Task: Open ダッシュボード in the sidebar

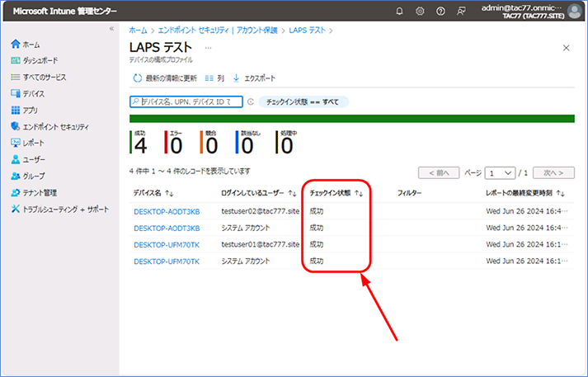Action: [x=35, y=60]
